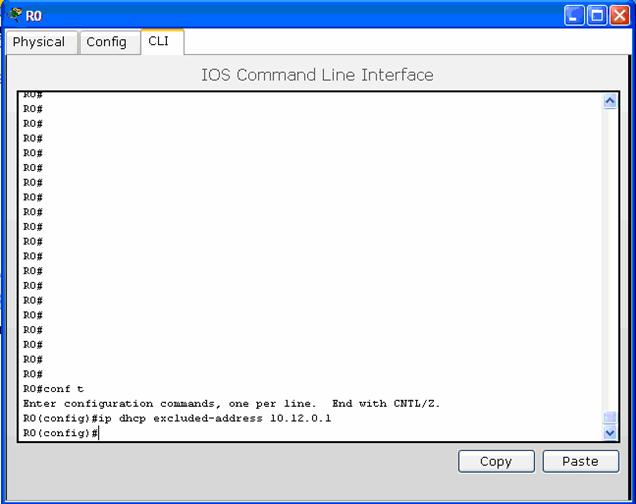Click the 'ip dhcp excluded-address' command line
This screenshot has height=504, width=636.
[x=177, y=418]
